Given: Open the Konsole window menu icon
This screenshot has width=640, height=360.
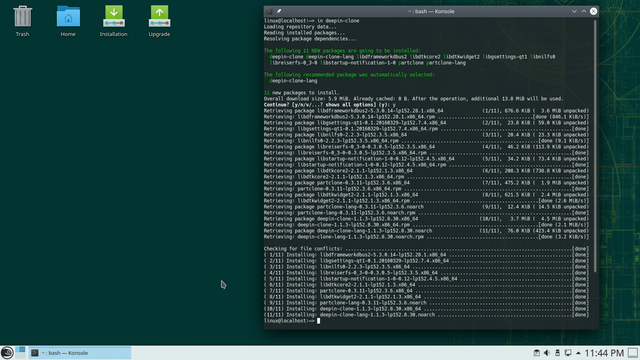Looking at the screenshot, I should tap(269, 11).
